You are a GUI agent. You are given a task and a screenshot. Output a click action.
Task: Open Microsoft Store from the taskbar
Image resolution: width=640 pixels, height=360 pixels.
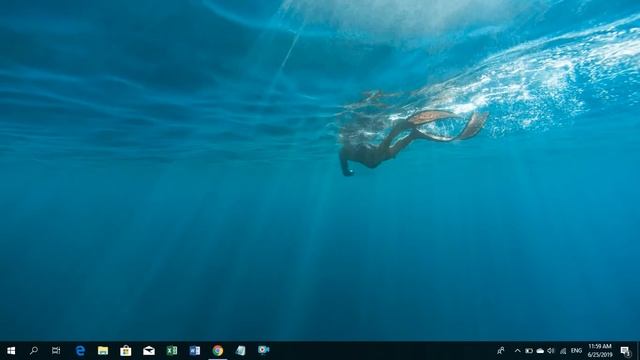[x=126, y=351]
